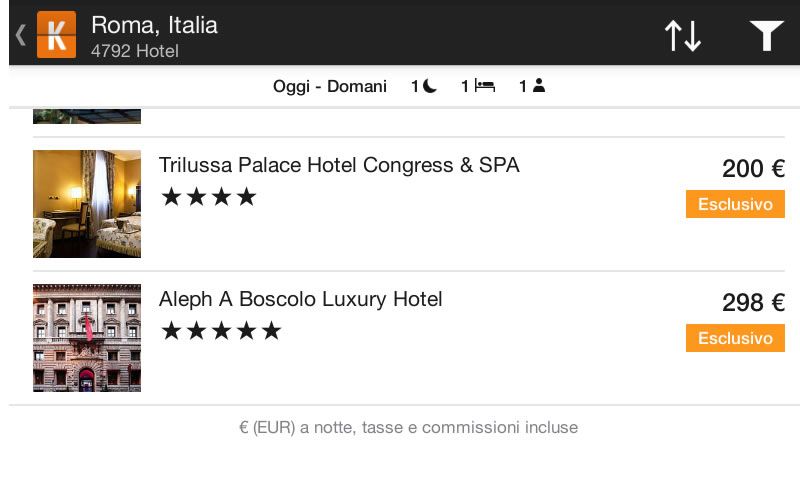Tap the moon nights icon
The width and height of the screenshot is (800, 480).
(430, 86)
